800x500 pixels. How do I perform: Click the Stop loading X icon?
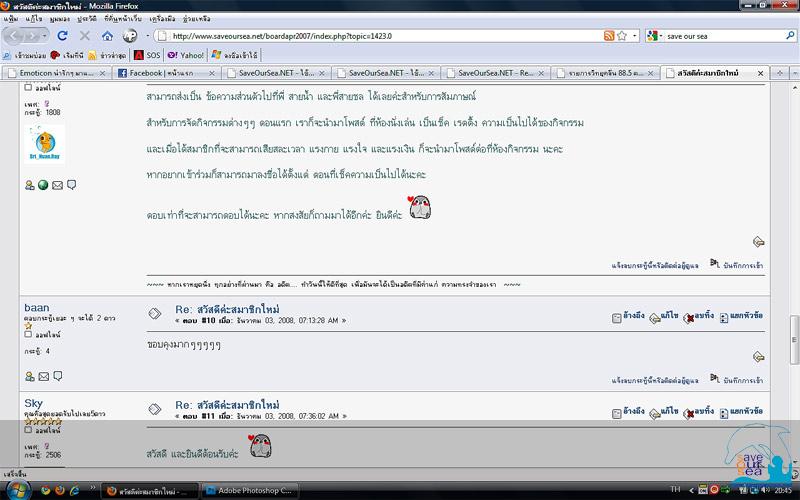tap(84, 35)
